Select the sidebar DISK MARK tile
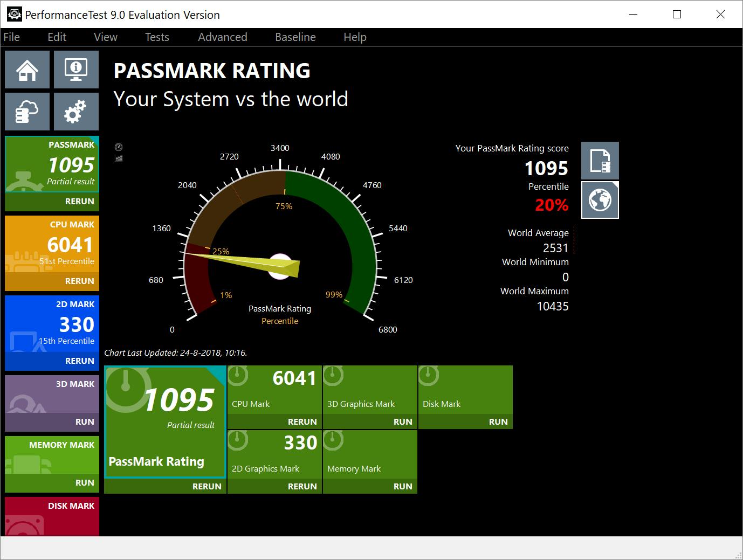This screenshot has width=743, height=560. coord(52,516)
